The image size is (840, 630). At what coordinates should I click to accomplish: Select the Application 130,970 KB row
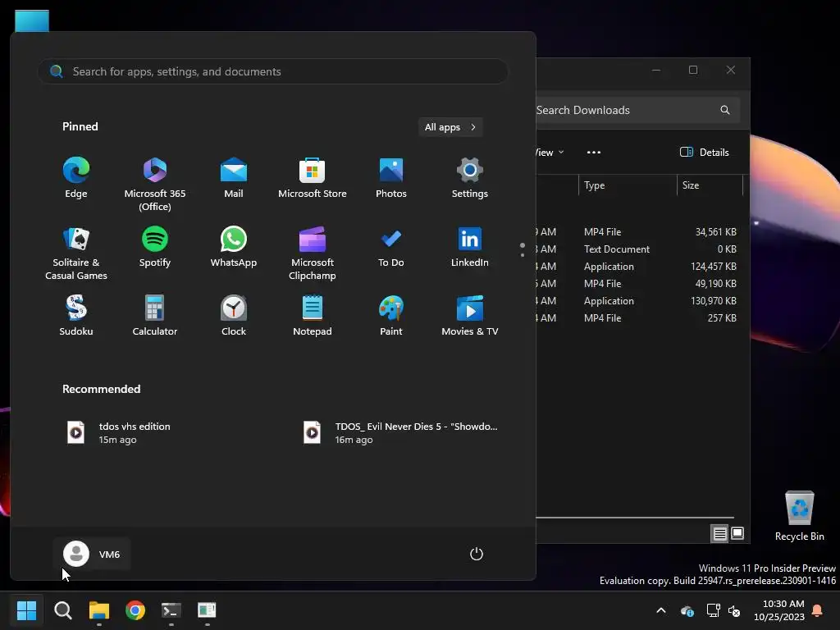637,300
